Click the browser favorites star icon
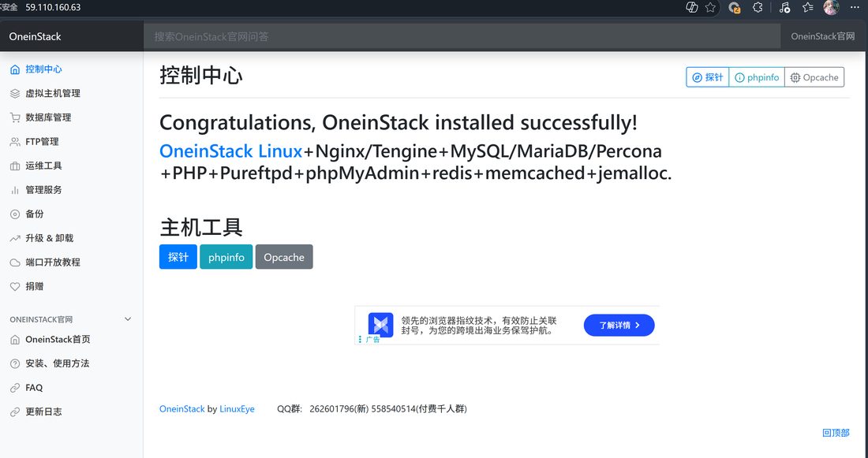Image resolution: width=868 pixels, height=458 pixels. pyautogui.click(x=711, y=7)
